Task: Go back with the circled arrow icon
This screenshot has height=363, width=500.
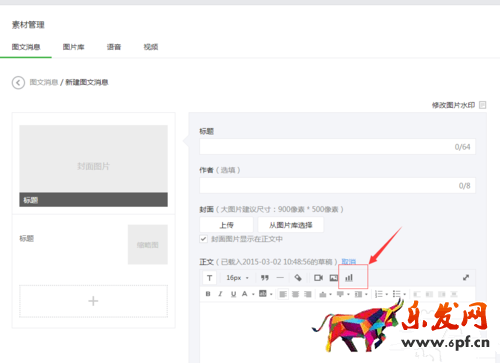Action: 18,82
